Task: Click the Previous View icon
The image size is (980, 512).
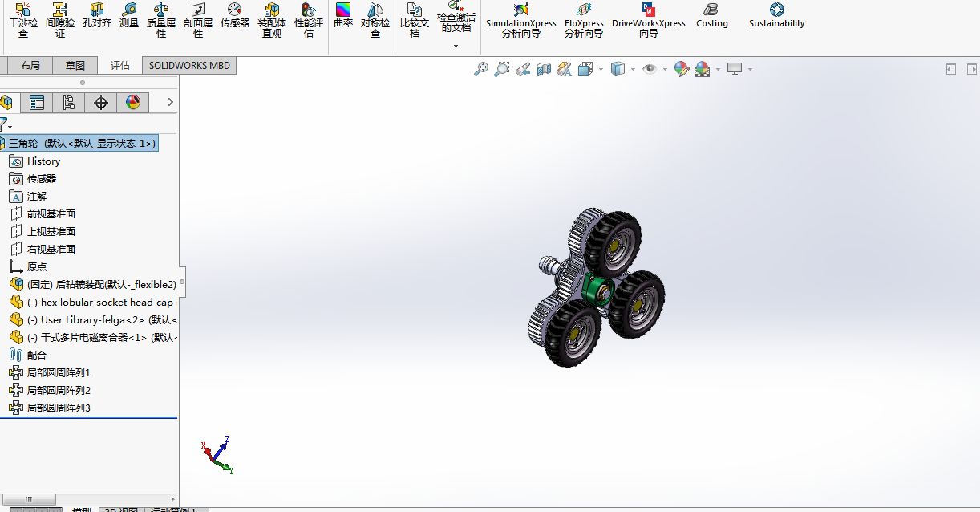Action: (523, 70)
